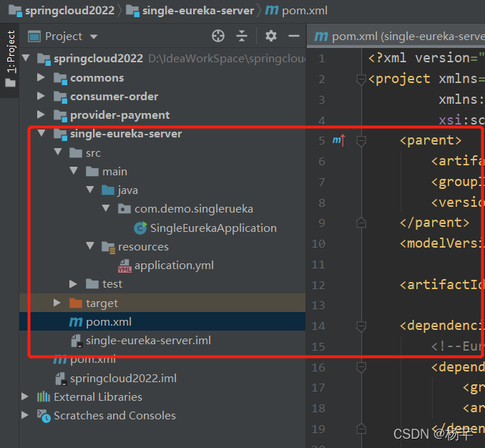Select the commons module folder icon
485x448 pixels.
pyautogui.click(x=60, y=78)
